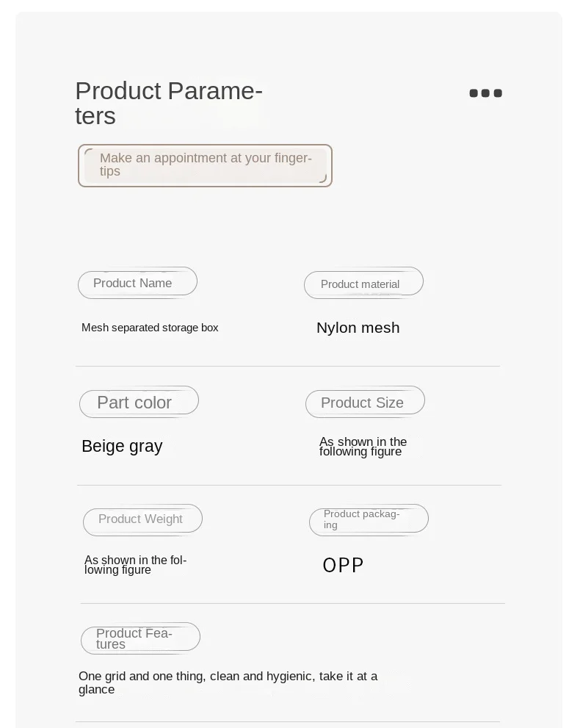Click the Nylon mesh value
The height and width of the screenshot is (728, 580).
(358, 328)
